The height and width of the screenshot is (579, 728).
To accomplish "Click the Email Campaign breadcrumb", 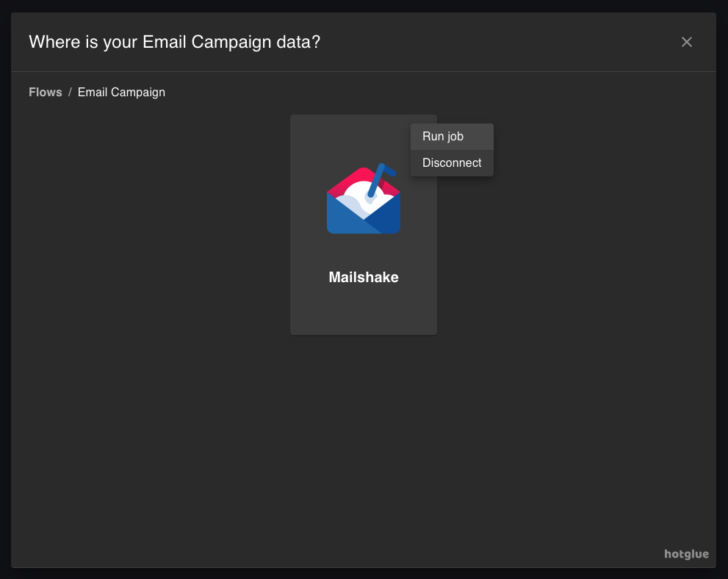I will tap(121, 92).
